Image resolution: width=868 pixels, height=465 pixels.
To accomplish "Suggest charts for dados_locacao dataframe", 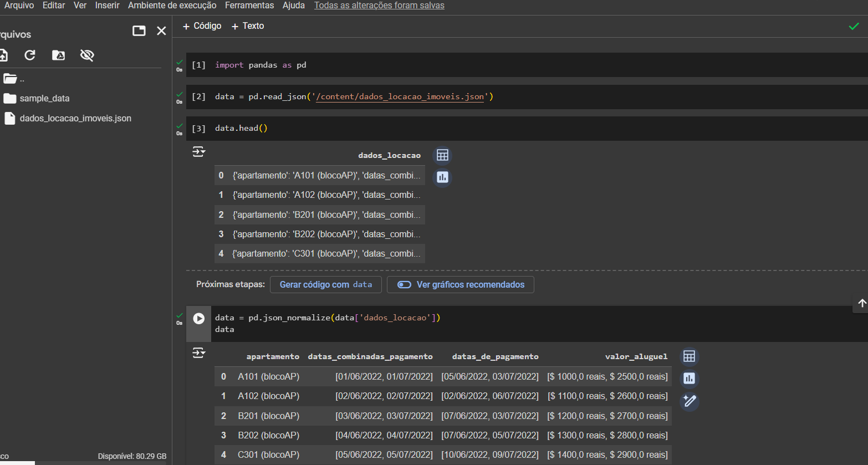I will [x=442, y=177].
